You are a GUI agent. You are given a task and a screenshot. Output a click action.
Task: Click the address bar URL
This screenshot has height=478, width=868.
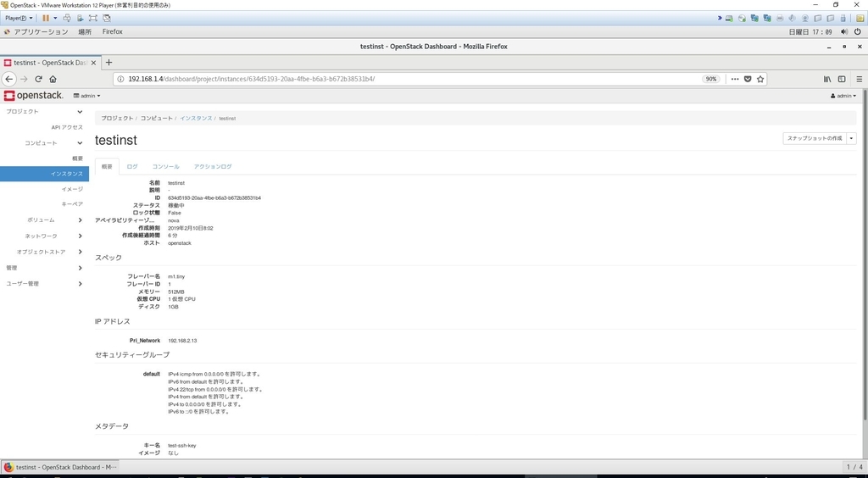click(x=251, y=79)
